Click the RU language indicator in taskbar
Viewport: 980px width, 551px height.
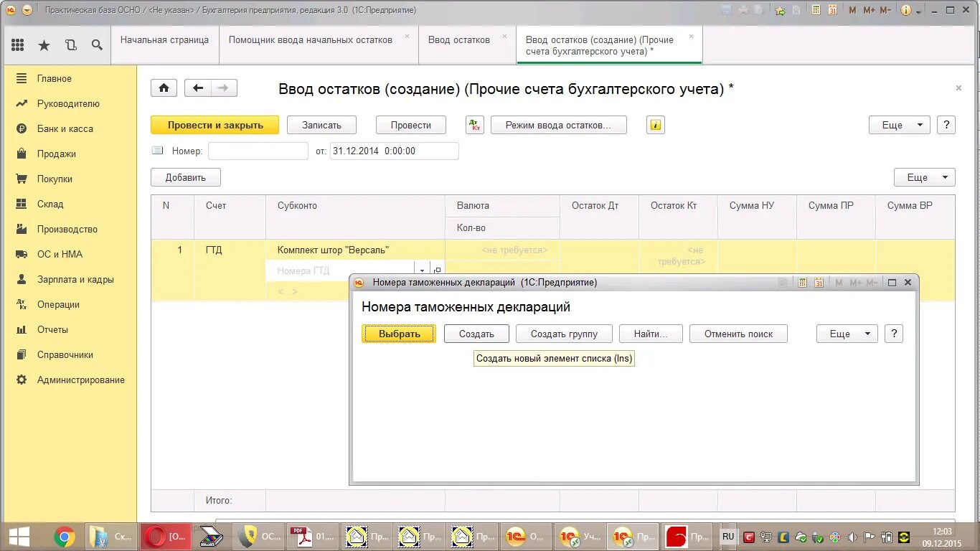[728, 537]
